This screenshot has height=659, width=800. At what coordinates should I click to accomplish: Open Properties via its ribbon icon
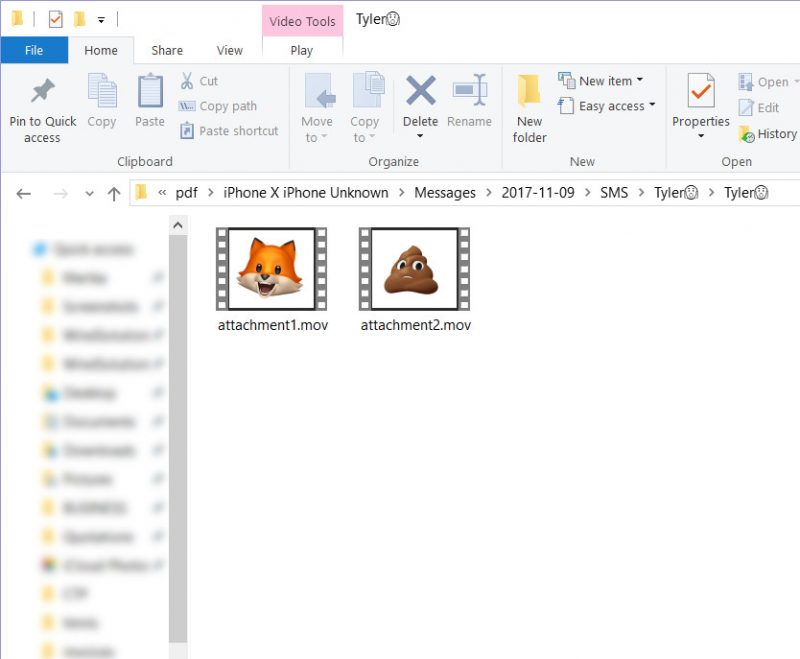tap(699, 100)
